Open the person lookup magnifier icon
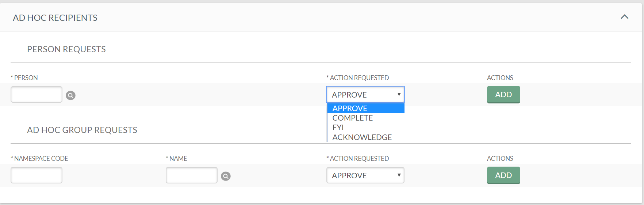The width and height of the screenshot is (644, 205). tap(70, 95)
